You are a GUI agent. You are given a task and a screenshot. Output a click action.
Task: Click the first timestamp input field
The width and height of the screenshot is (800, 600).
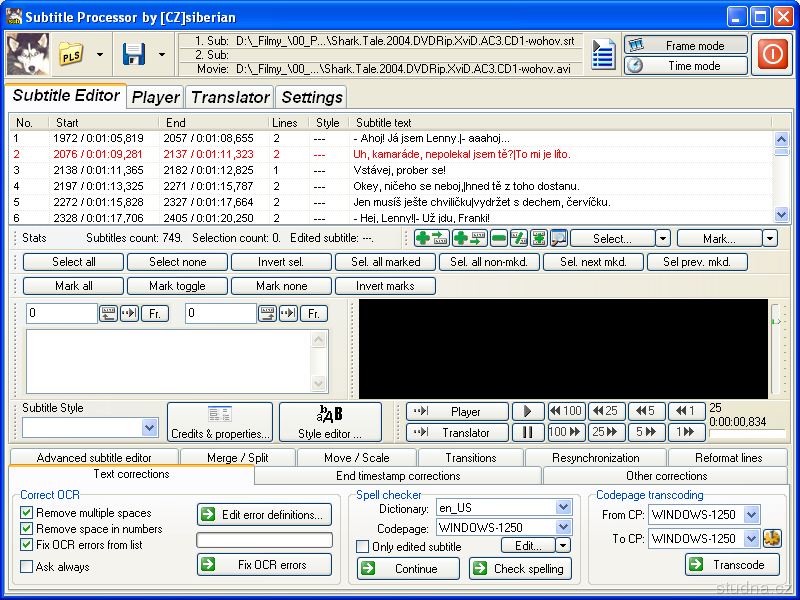[61, 314]
